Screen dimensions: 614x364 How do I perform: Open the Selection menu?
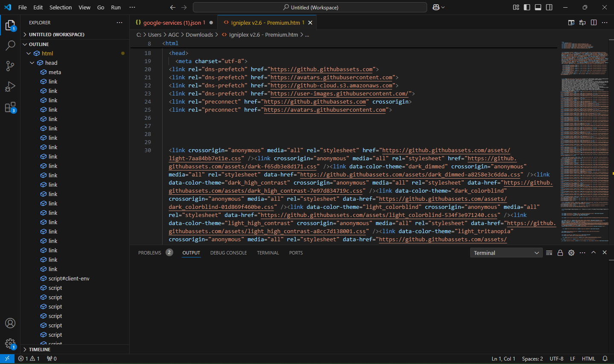pos(61,7)
